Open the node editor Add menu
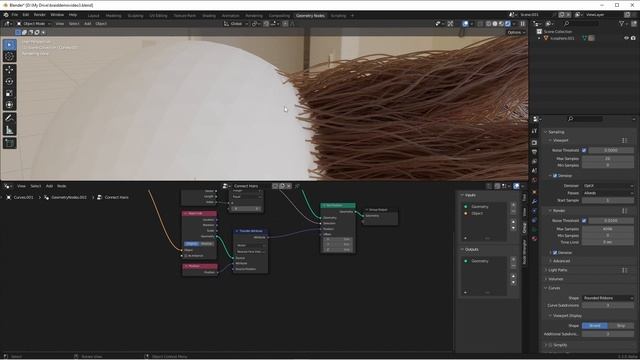640x360 pixels. [x=49, y=186]
